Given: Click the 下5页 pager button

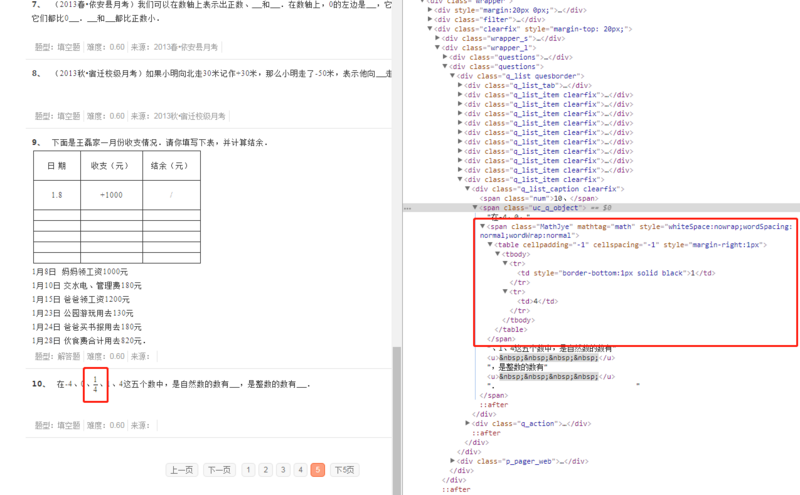Looking at the screenshot, I should click(344, 470).
